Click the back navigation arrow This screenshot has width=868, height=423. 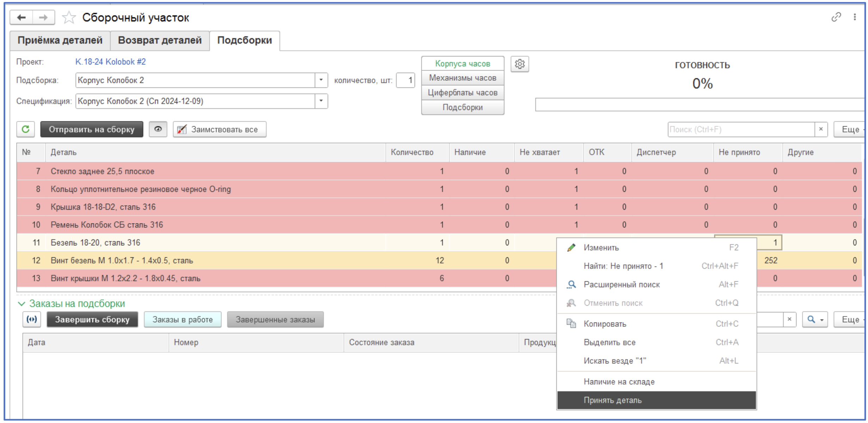pos(22,17)
